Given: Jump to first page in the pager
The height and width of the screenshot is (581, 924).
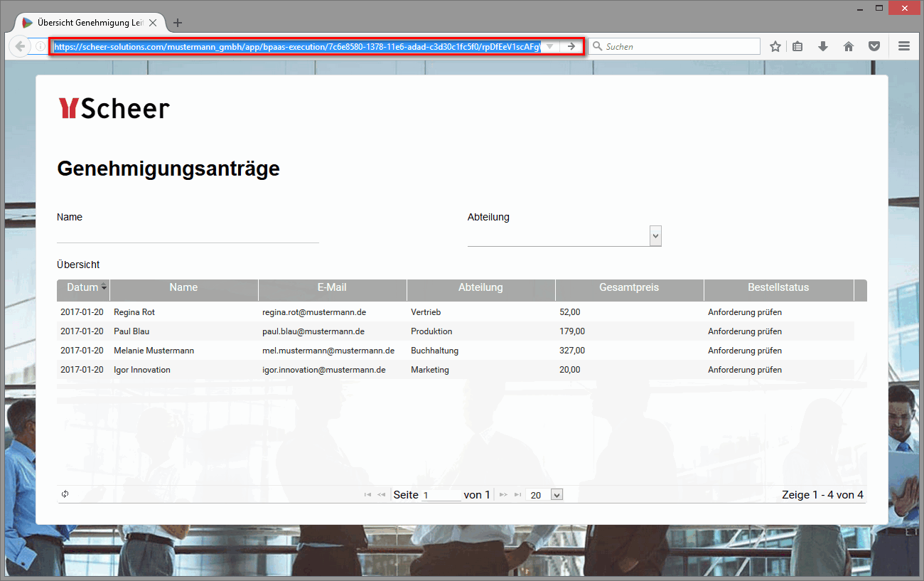Looking at the screenshot, I should [367, 495].
